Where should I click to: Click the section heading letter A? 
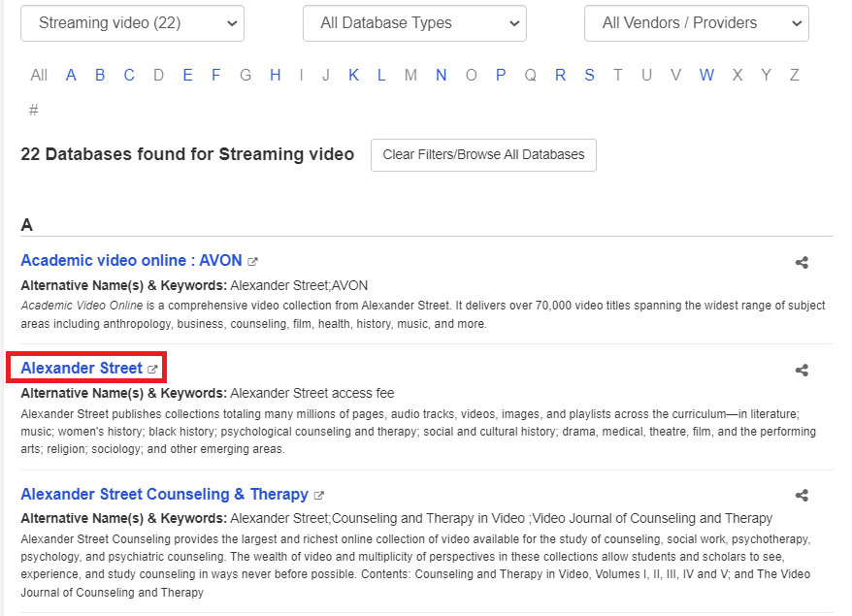(x=26, y=225)
